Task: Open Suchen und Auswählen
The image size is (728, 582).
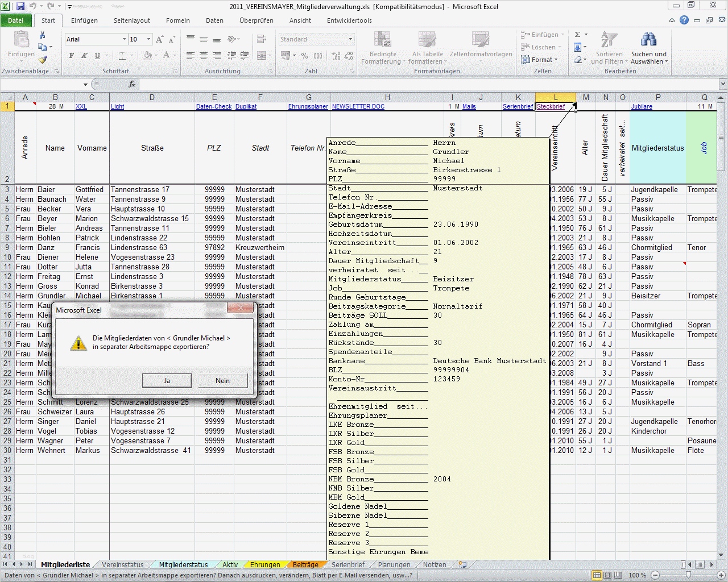Action: pos(648,48)
